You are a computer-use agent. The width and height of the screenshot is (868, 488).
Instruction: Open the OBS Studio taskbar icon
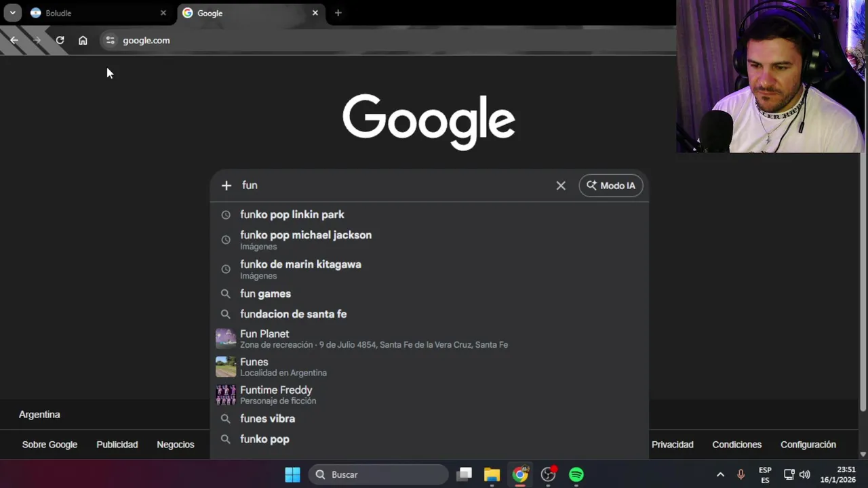pyautogui.click(x=548, y=474)
